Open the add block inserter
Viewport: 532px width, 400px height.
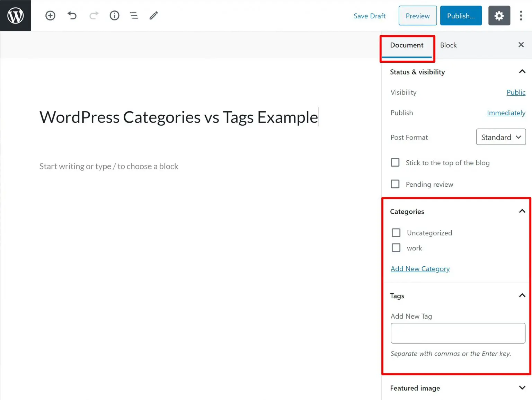point(50,16)
